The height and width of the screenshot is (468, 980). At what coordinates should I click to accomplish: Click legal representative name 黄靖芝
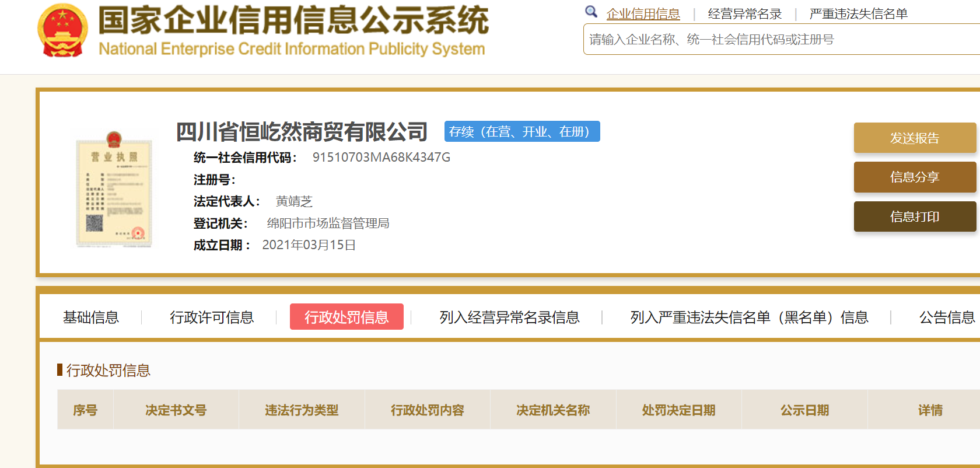pos(294,201)
